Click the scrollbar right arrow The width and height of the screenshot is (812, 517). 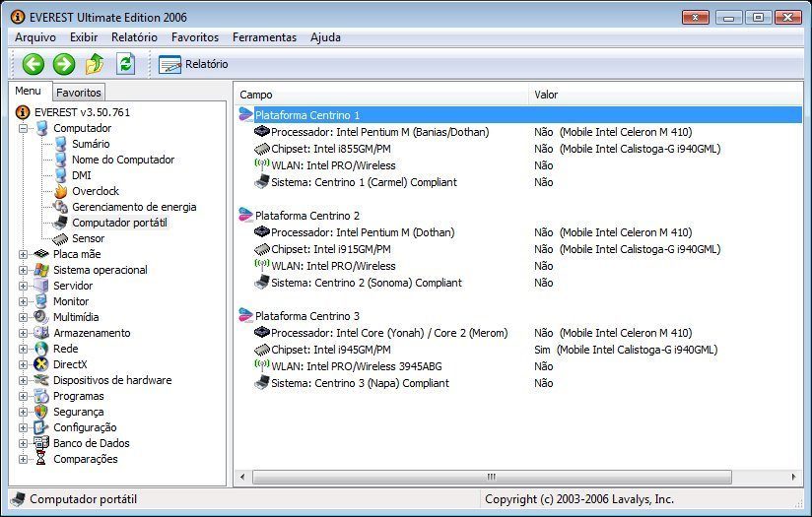pyautogui.click(x=794, y=477)
